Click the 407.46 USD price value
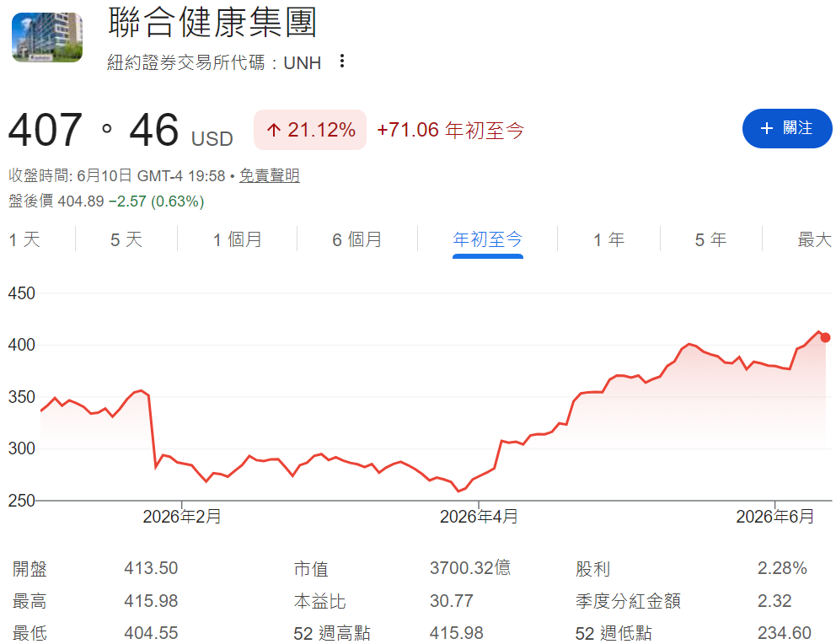 (121, 130)
